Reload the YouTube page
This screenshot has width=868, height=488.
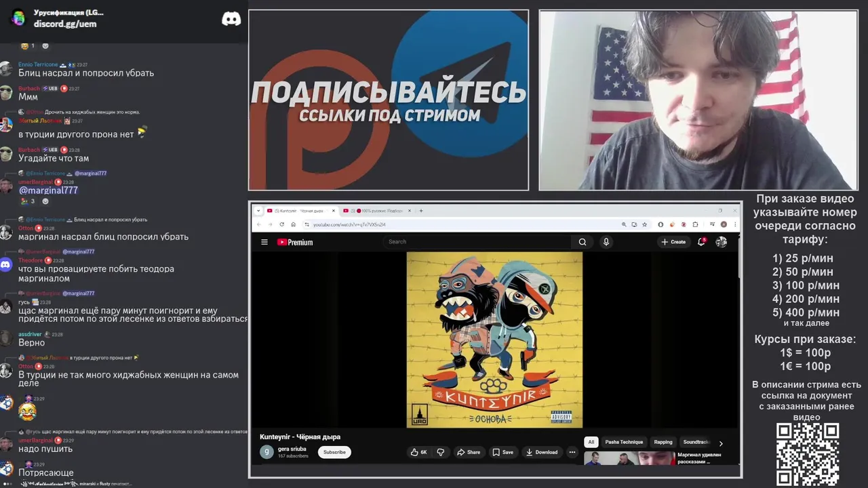point(281,224)
